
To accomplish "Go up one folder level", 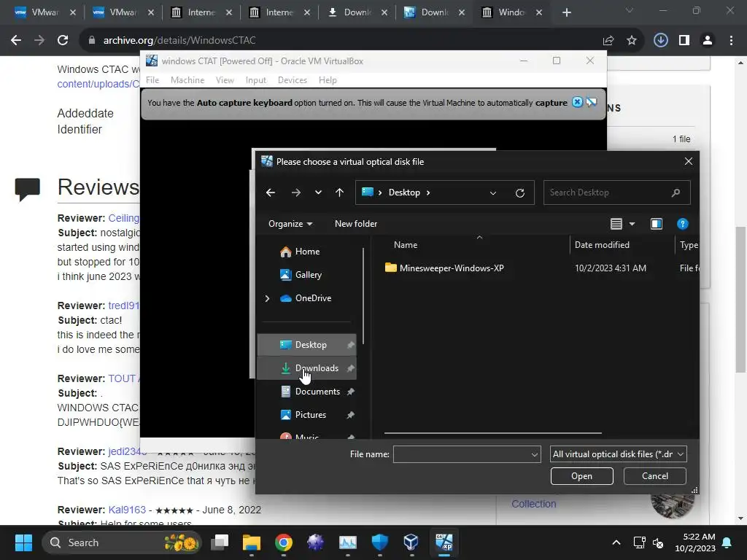I will [x=339, y=192].
